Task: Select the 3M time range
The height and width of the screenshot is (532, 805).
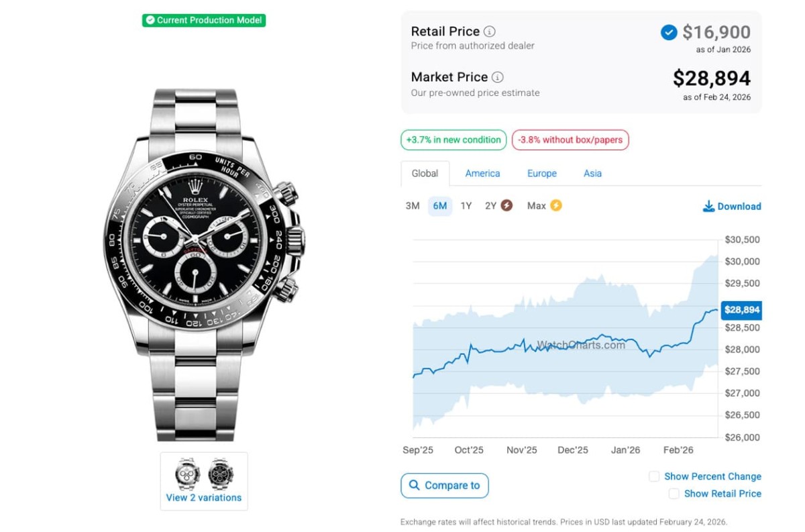Action: [413, 206]
